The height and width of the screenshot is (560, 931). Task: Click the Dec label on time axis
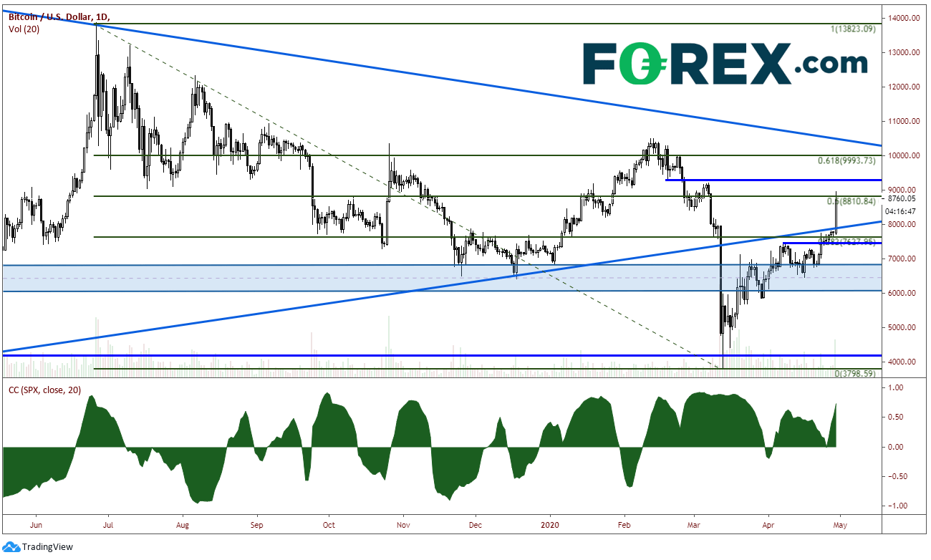point(476,524)
